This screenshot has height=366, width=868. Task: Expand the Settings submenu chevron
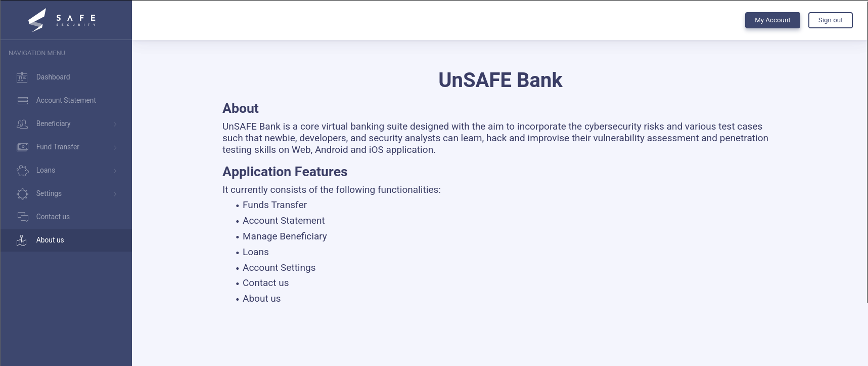115,194
